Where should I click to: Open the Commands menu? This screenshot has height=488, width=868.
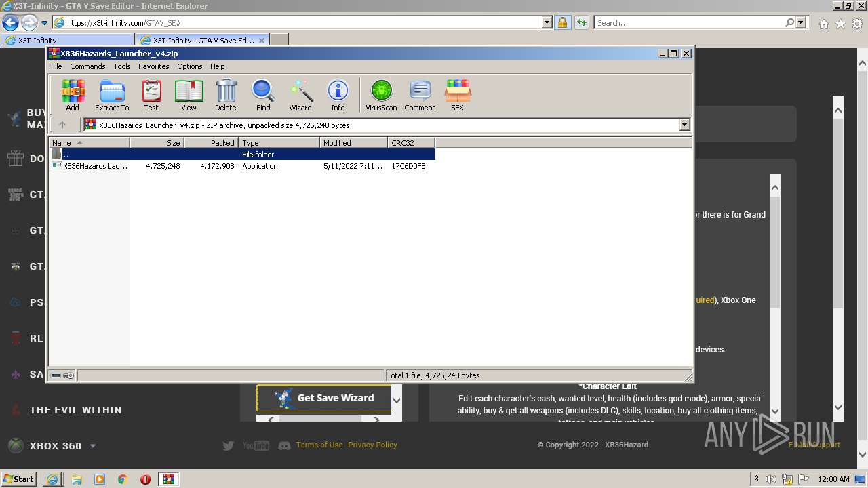click(x=87, y=66)
